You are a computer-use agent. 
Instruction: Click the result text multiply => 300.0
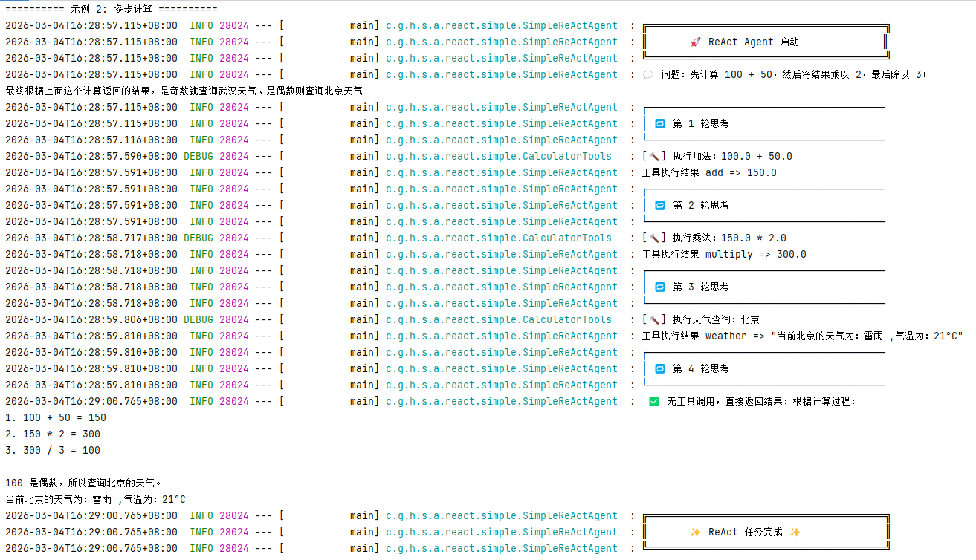[755, 255]
